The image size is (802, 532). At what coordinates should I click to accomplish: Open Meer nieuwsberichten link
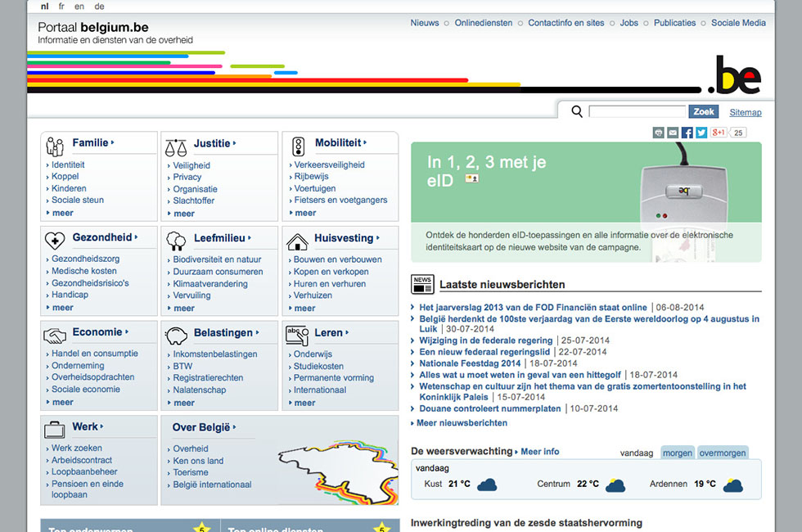point(462,423)
